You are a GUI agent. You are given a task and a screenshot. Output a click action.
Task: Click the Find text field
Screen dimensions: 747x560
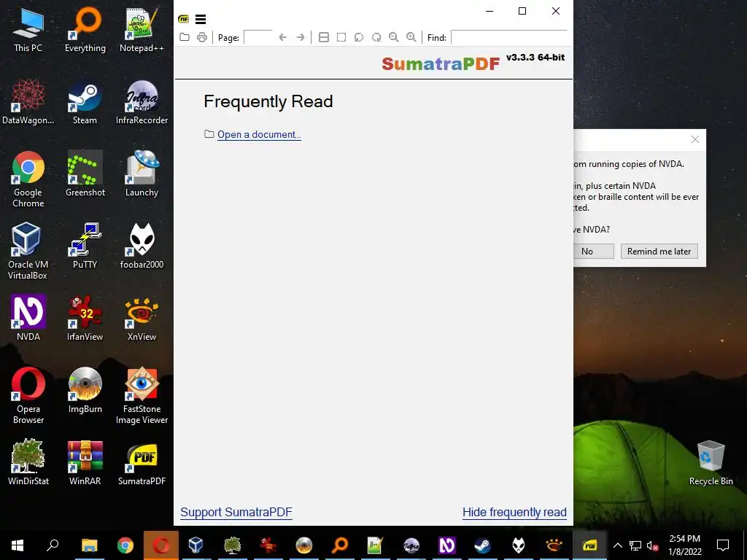pos(508,37)
